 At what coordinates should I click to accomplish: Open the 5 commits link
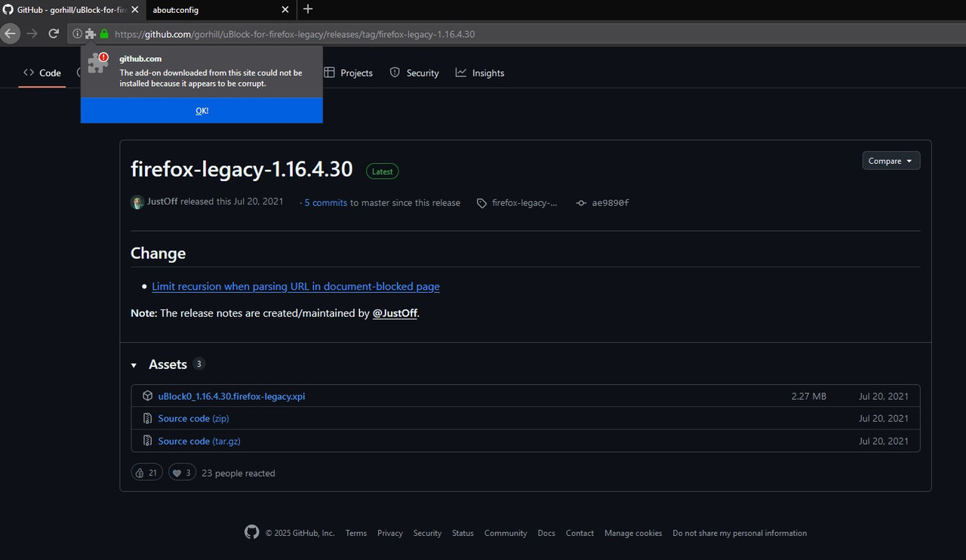click(x=325, y=202)
